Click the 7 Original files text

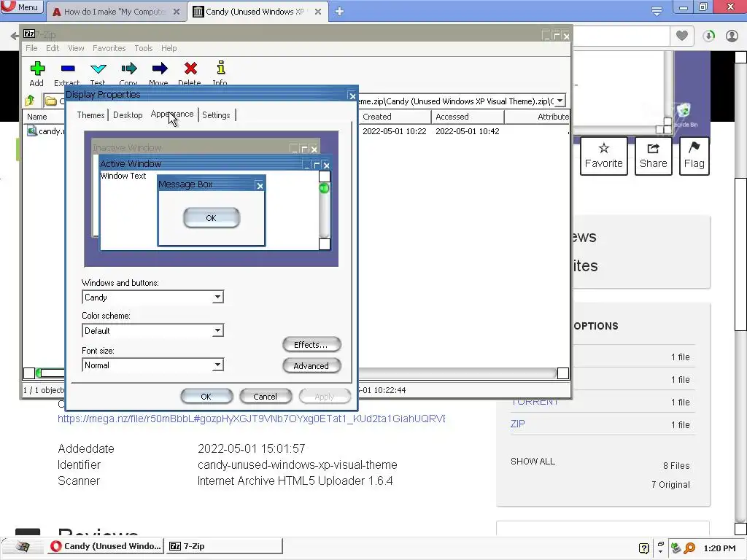click(671, 484)
